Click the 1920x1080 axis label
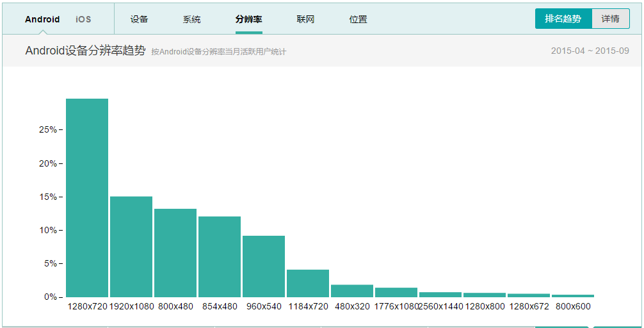Viewport: 644px width, 328px height. [131, 307]
